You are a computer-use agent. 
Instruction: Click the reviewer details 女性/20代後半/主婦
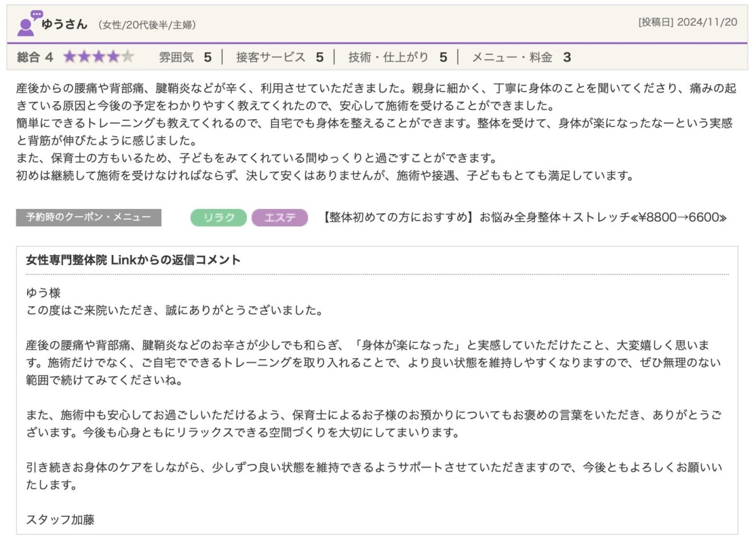pos(147,25)
